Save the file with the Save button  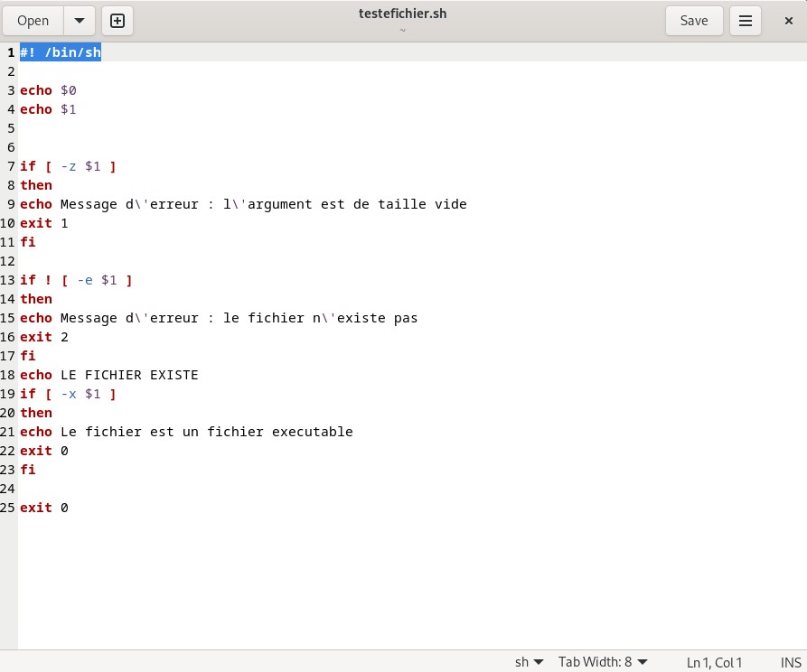[x=693, y=21]
